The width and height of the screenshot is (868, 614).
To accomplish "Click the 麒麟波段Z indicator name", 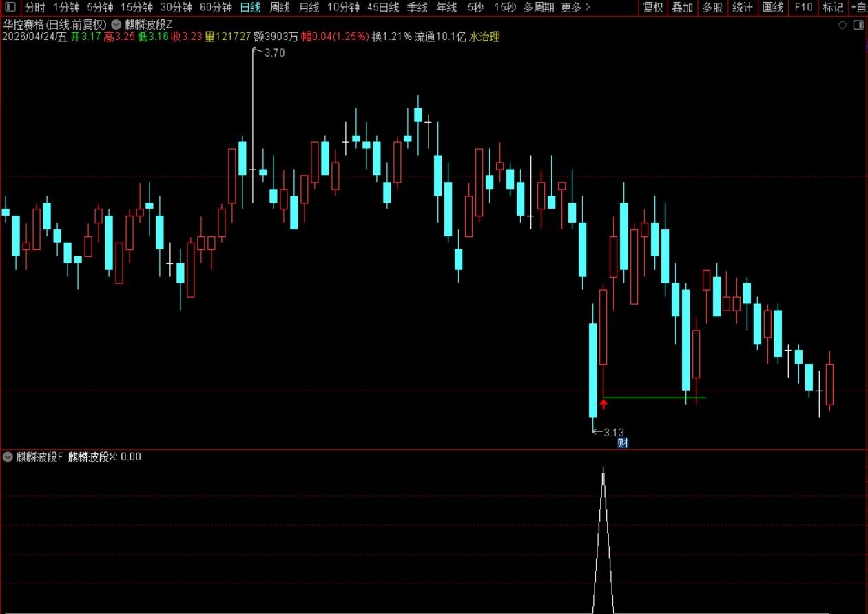I will click(x=149, y=24).
